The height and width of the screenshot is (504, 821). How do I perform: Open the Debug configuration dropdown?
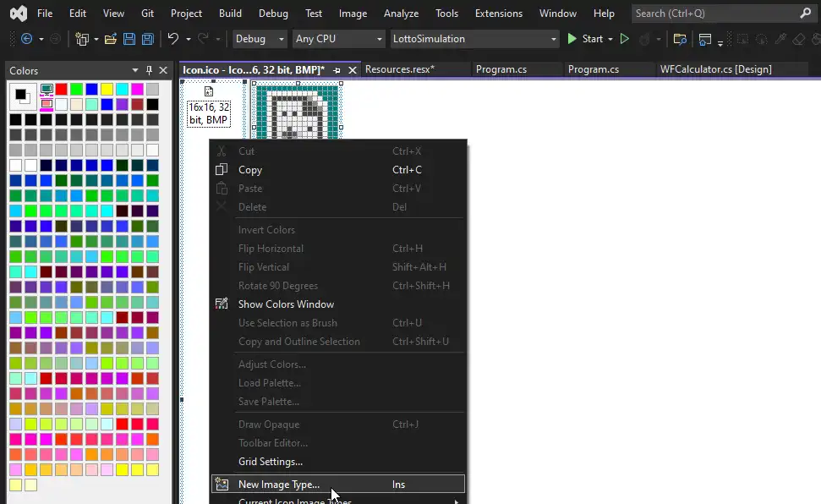tap(259, 39)
